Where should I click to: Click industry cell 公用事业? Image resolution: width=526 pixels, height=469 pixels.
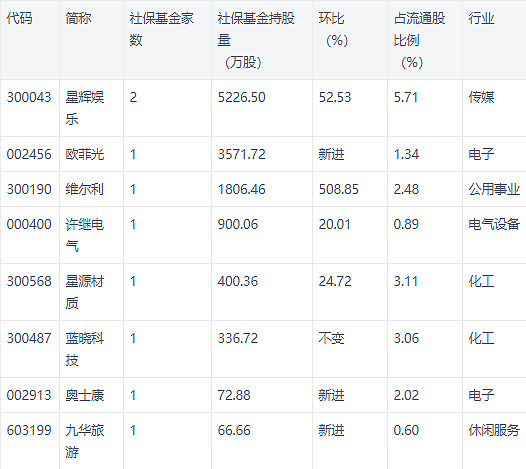[494, 189]
